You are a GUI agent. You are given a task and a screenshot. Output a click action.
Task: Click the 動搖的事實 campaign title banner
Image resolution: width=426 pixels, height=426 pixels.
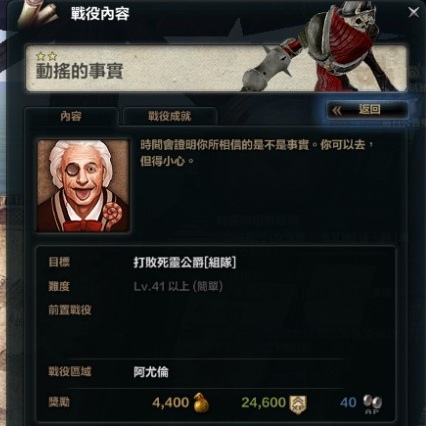[217, 68]
